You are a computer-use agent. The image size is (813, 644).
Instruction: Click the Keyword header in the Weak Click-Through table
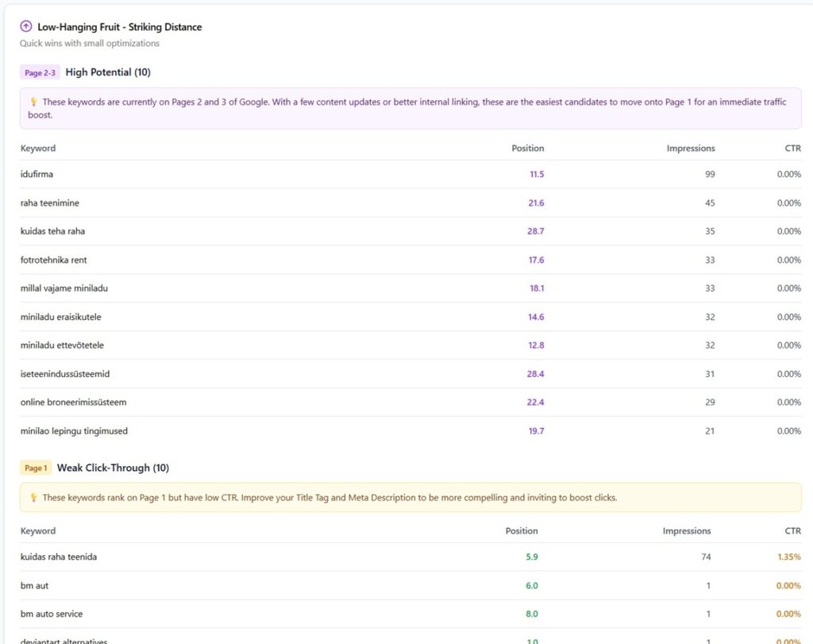38,531
